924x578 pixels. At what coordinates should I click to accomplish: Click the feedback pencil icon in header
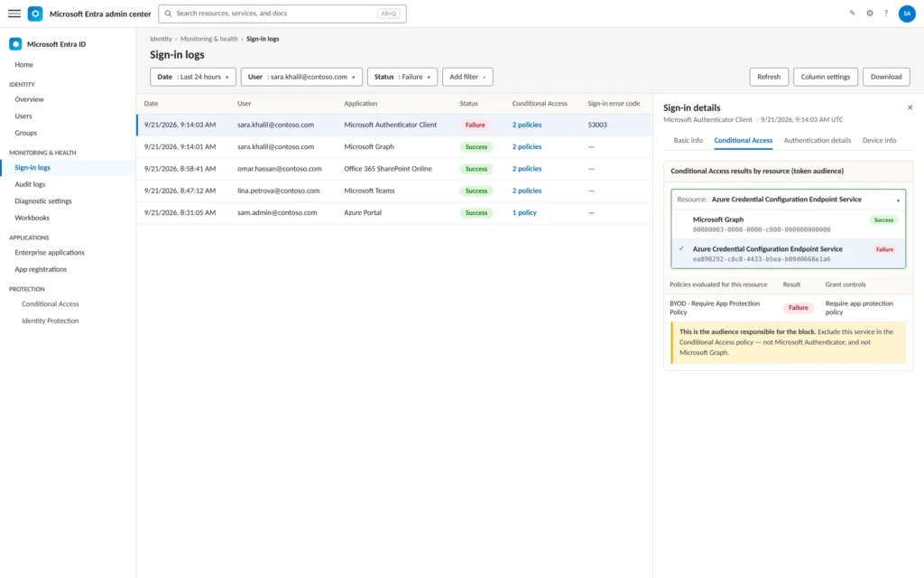tap(852, 13)
